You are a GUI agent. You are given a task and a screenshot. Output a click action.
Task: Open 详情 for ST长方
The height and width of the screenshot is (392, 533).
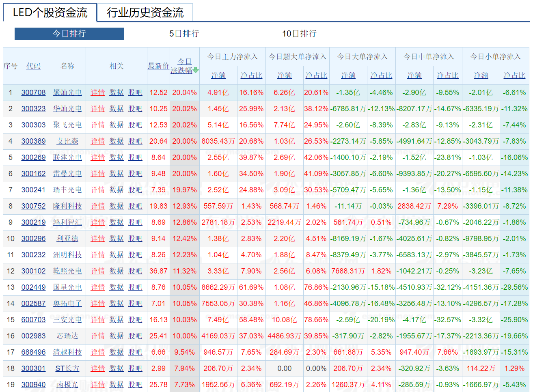97,368
